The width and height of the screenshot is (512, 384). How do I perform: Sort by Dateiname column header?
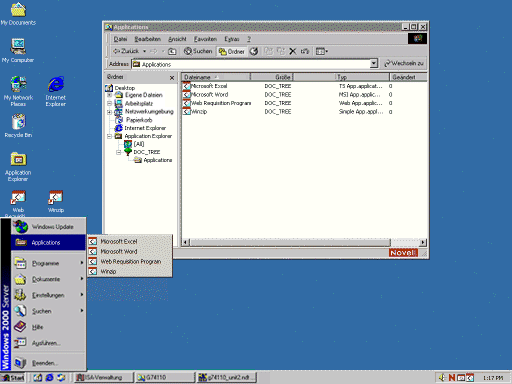pos(216,77)
